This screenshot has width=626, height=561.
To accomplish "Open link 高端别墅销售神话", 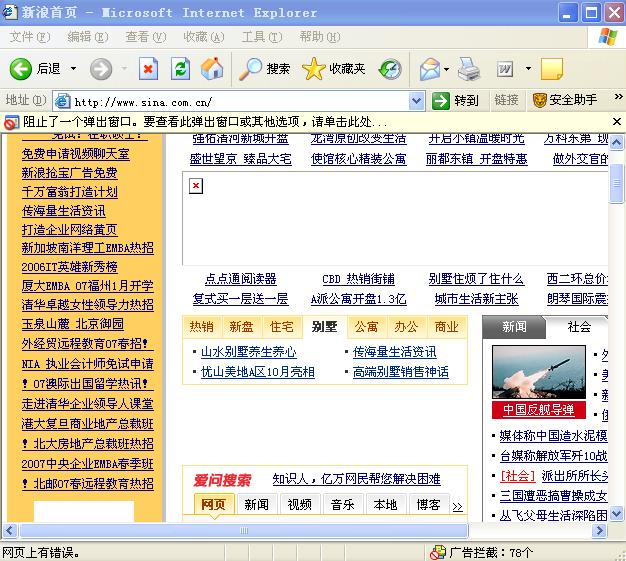I will (400, 372).
